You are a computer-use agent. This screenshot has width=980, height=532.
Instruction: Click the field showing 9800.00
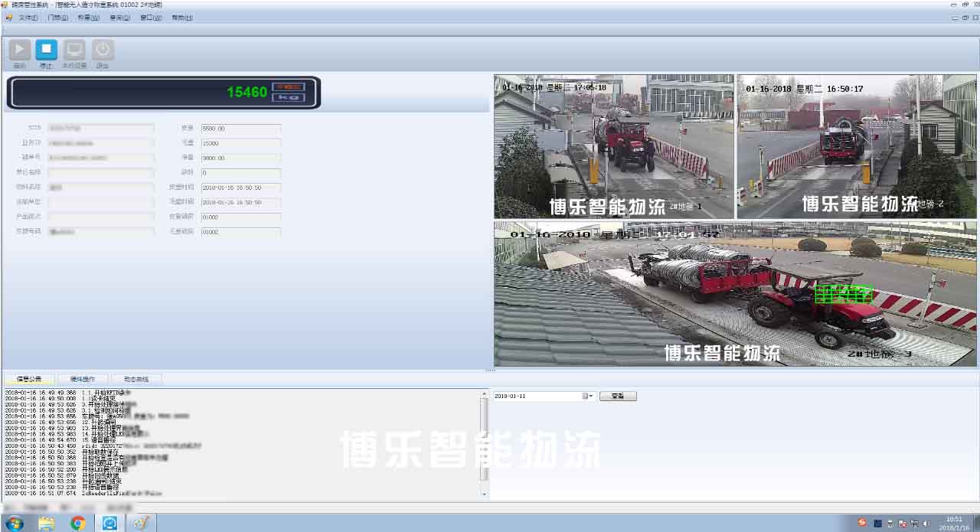241,158
